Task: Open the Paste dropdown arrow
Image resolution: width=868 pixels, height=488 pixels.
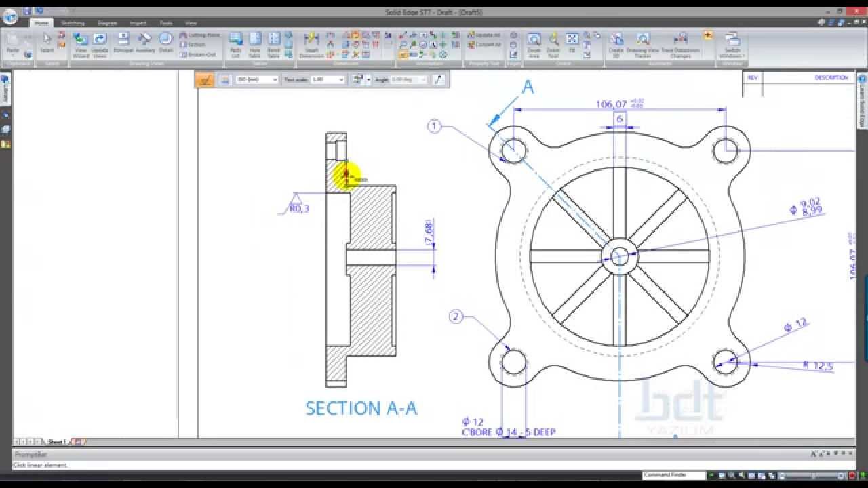Action: (13, 56)
